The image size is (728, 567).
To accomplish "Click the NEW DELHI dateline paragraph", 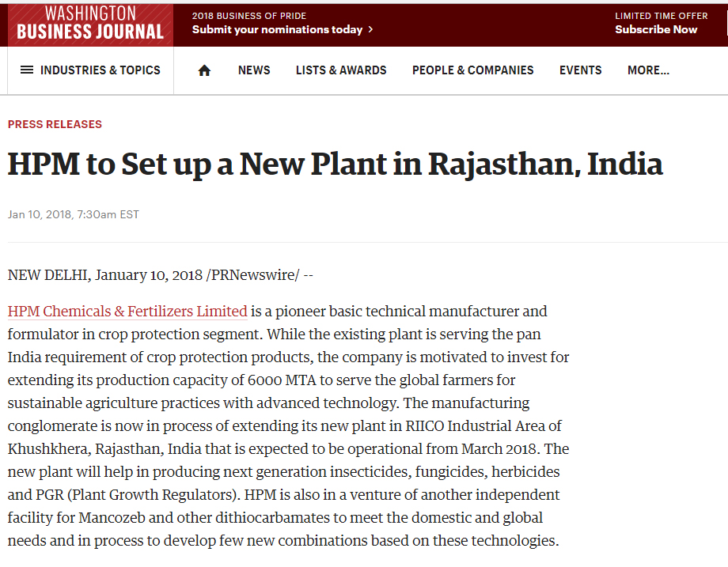I will (x=160, y=275).
